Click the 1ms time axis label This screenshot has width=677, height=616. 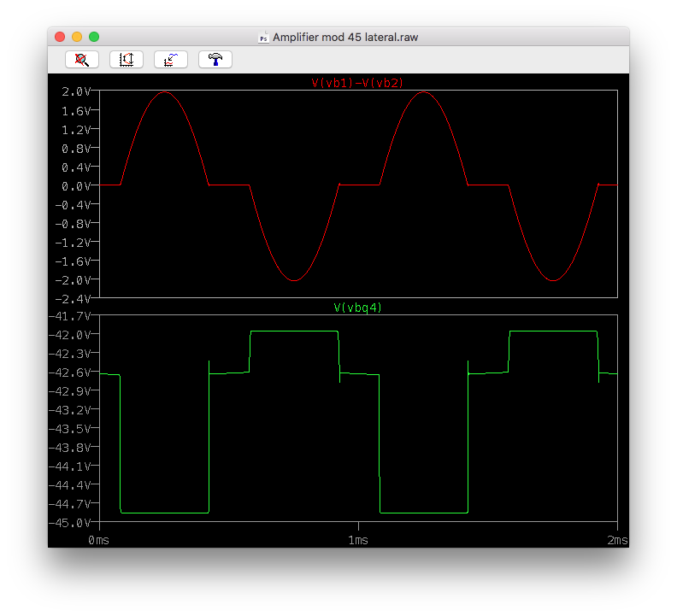coord(358,541)
